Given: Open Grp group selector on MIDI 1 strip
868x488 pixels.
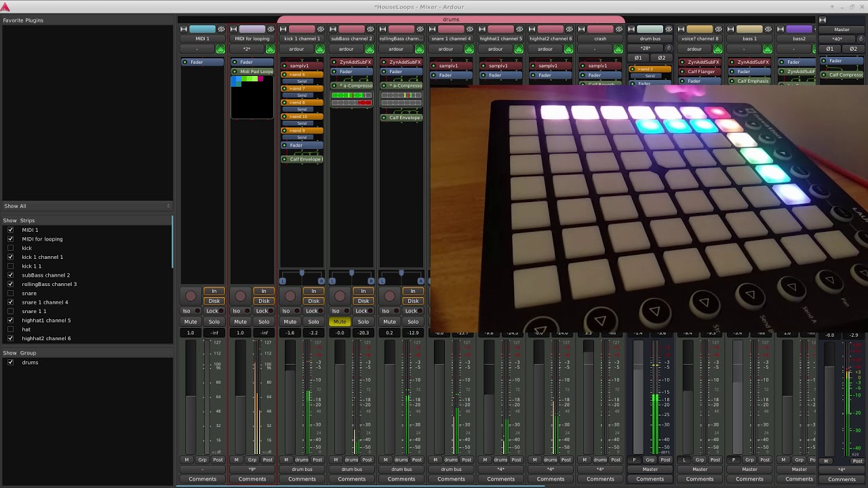Looking at the screenshot, I should [203, 460].
